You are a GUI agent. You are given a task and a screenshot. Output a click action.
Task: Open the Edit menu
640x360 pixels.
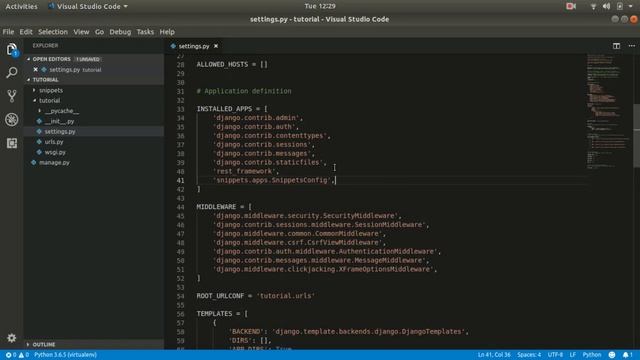coord(26,32)
